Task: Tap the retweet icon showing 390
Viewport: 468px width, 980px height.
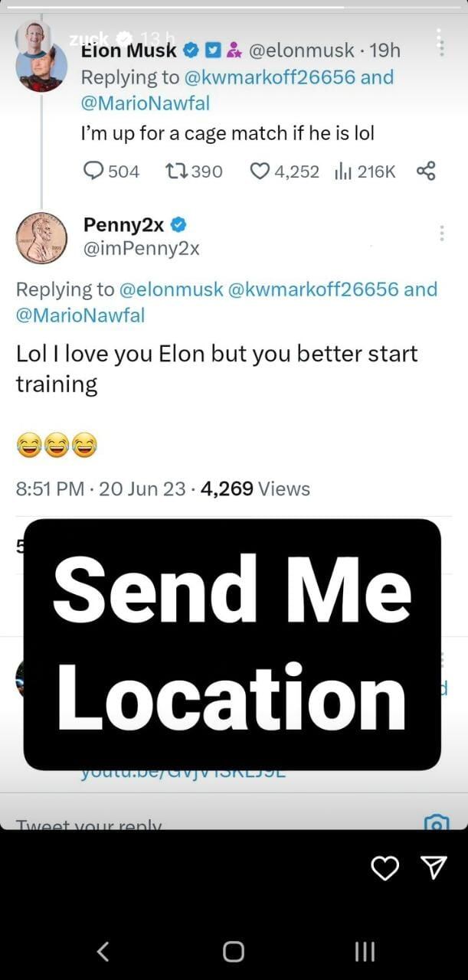Action: (174, 171)
